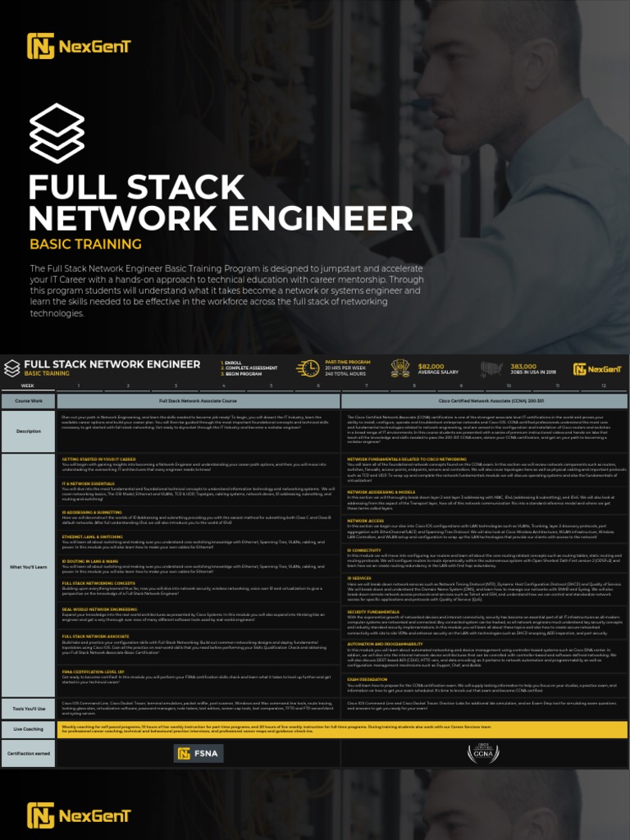Click NETWORK FUNDAMENTALS RELATED TO CISCO NETWORKING heading

[407, 459]
